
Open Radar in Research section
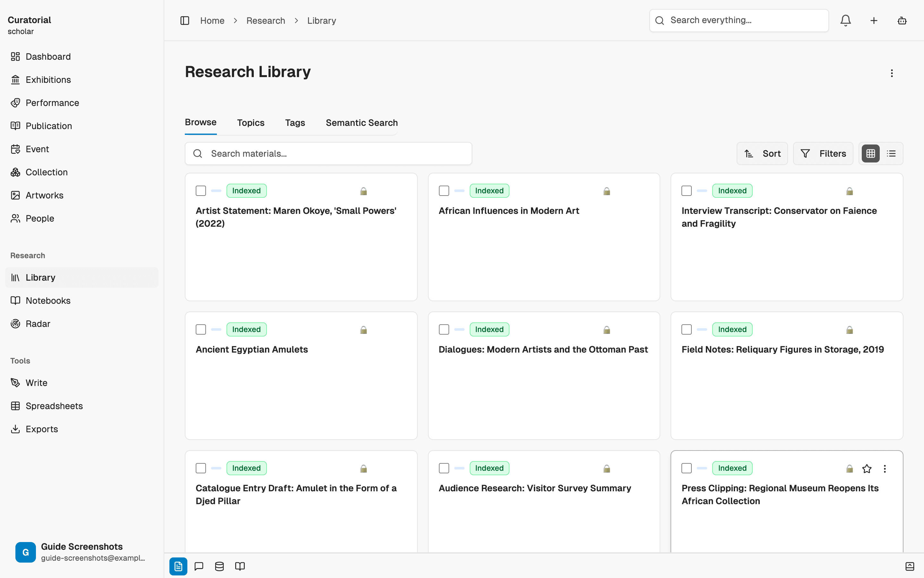[x=82, y=324]
